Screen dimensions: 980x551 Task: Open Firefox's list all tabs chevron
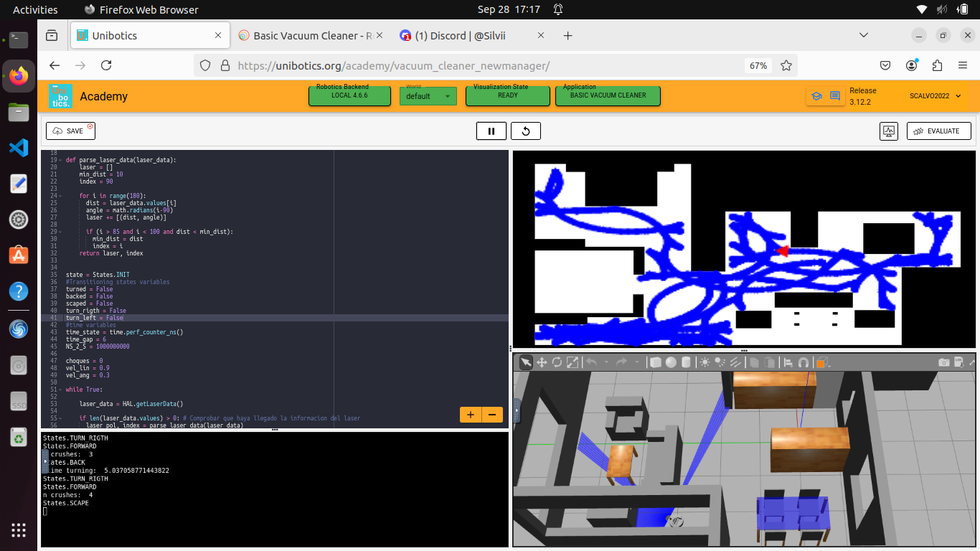864,34
